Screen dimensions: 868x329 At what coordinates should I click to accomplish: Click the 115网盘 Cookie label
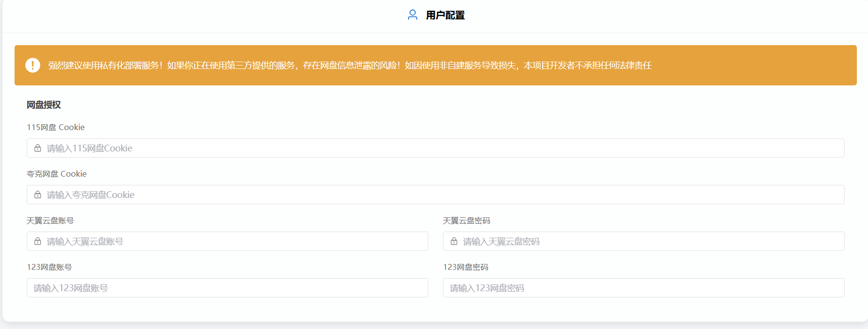(x=56, y=127)
